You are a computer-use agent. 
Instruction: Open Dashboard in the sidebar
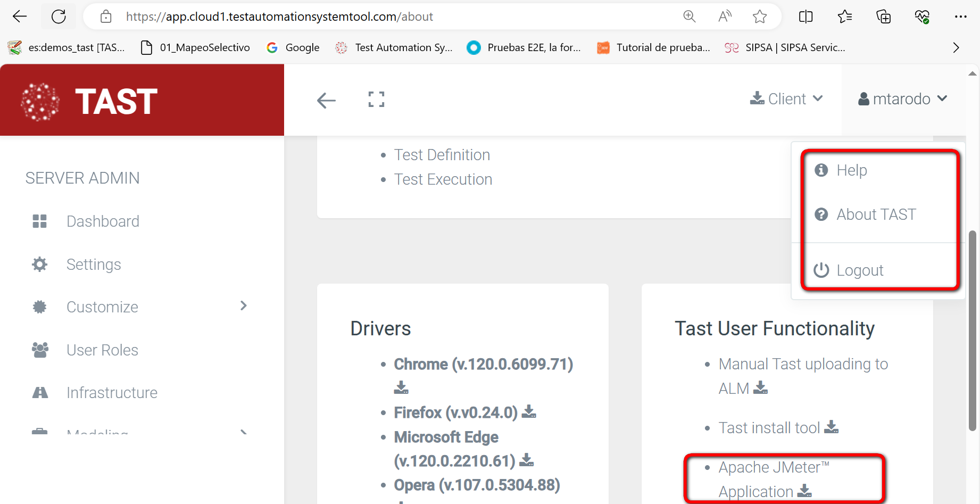(103, 221)
